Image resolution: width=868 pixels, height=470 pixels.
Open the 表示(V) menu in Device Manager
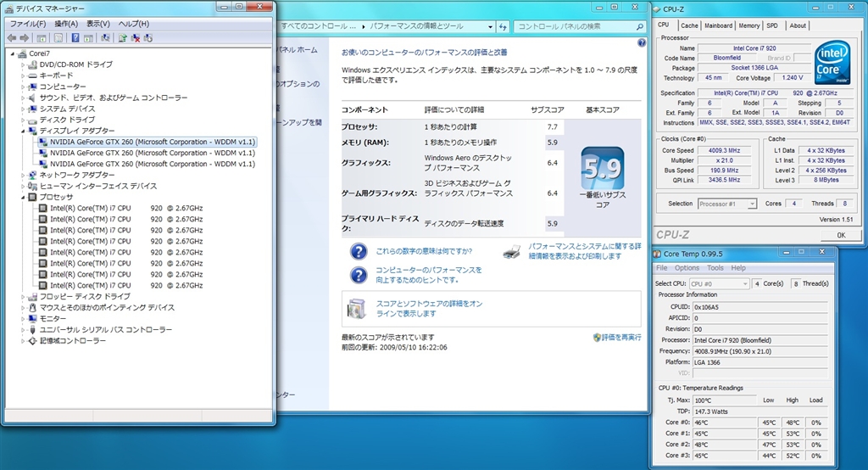98,24
